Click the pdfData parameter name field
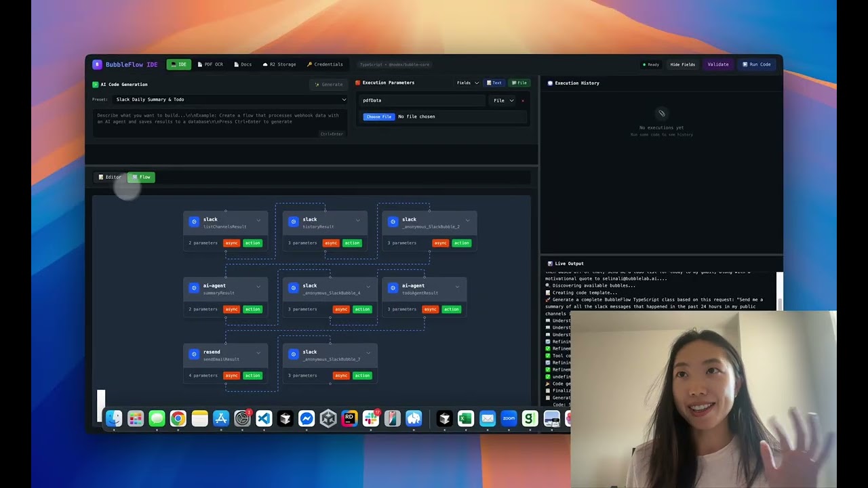Viewport: 868px width, 488px height. tap(422, 100)
